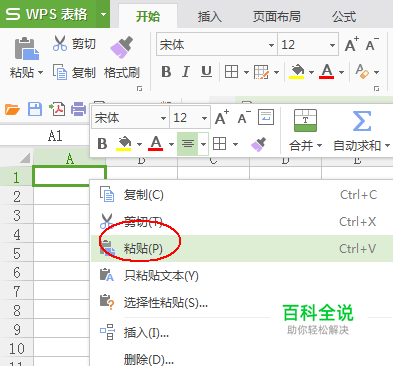Screen dimensions: 393x366
Task: Switch to the 开始 tab
Action: [x=148, y=16]
